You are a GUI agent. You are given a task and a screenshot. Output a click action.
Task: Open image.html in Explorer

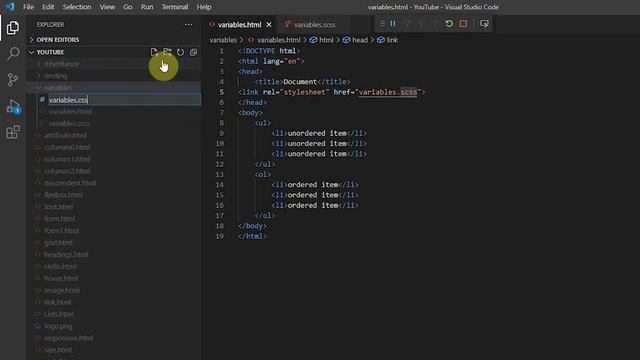pos(62,290)
